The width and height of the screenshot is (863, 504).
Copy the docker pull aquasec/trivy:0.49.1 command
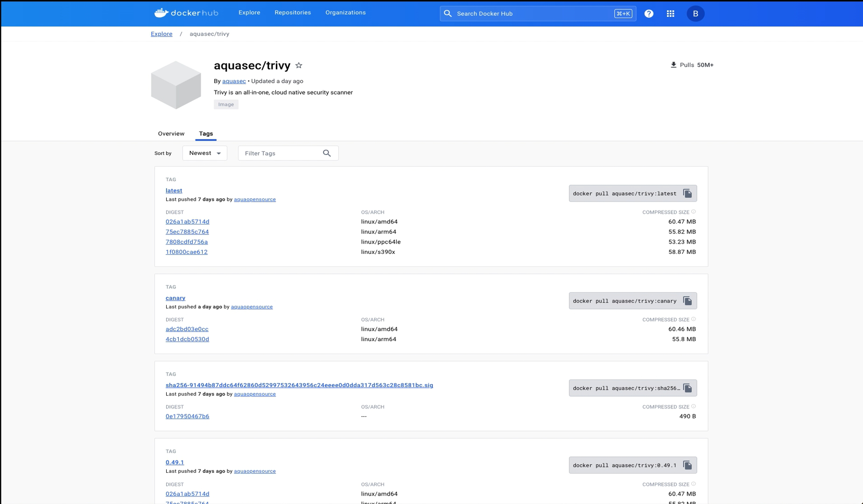[688, 465]
